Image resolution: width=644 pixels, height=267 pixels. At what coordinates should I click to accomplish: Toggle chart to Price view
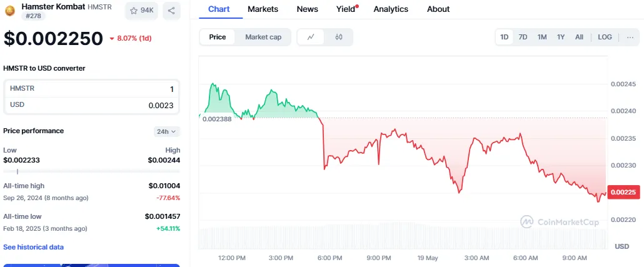tap(218, 37)
